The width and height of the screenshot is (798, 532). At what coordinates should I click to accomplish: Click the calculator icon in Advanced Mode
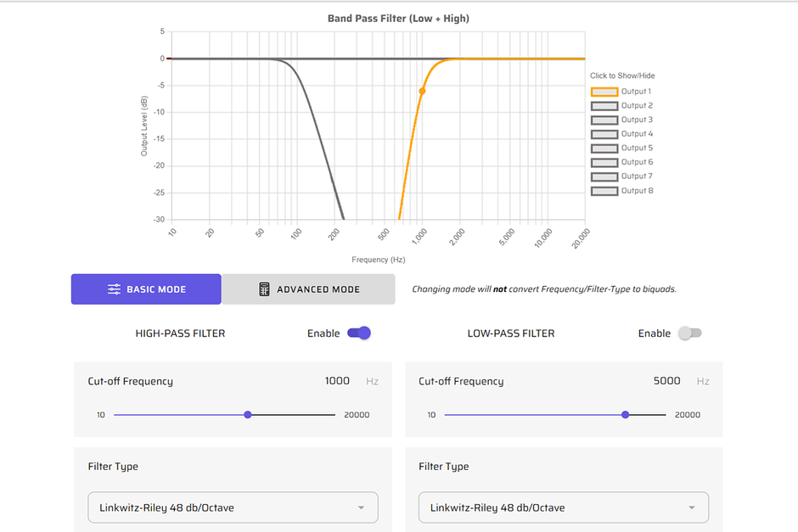click(265, 289)
